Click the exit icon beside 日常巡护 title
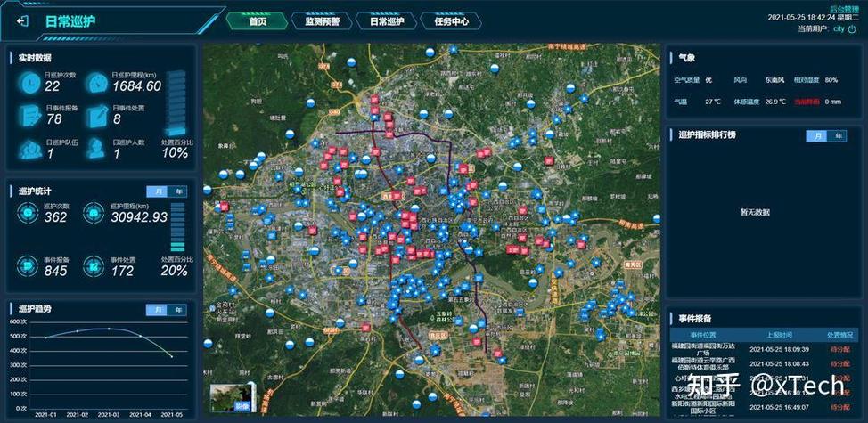Screen dimensions: 868x423 23,21
